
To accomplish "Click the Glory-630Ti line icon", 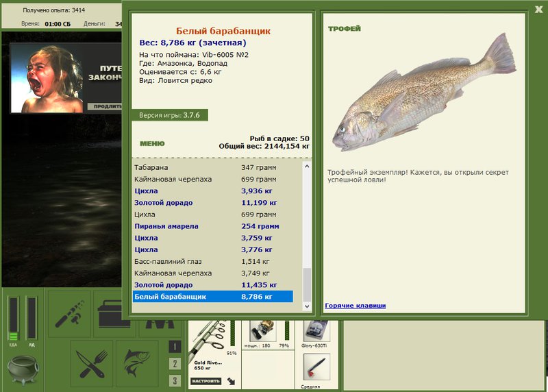I will (316, 331).
